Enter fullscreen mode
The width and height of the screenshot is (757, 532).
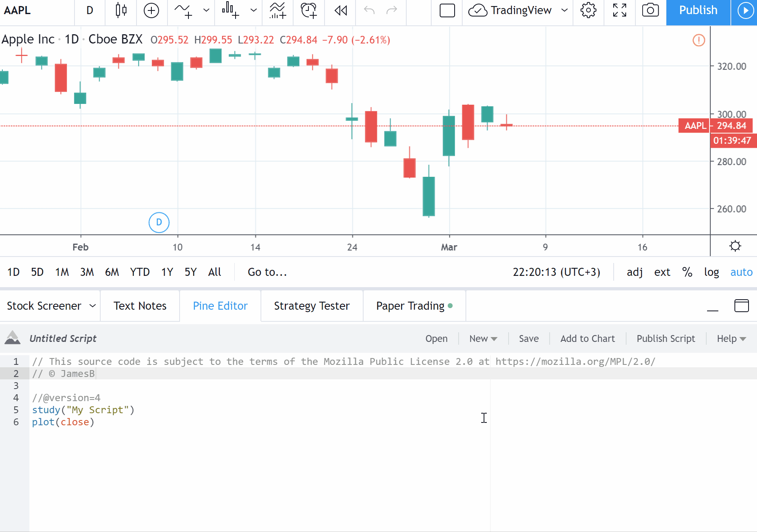point(619,10)
